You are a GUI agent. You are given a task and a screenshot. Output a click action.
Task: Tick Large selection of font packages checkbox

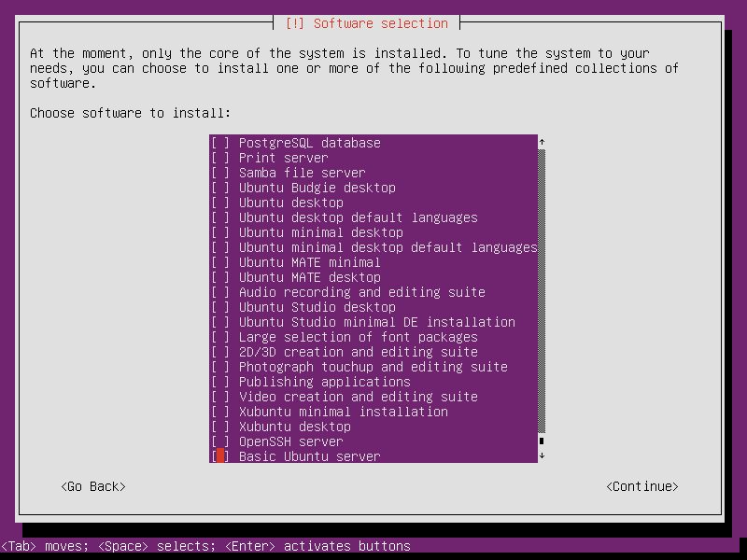[x=220, y=337]
